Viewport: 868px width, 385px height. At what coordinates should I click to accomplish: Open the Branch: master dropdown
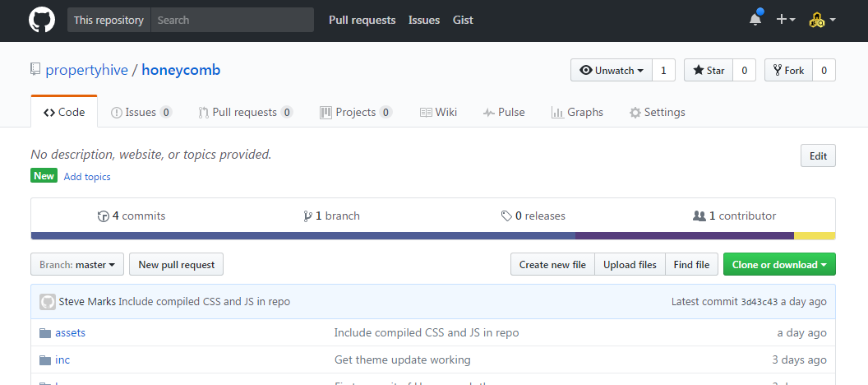(77, 264)
